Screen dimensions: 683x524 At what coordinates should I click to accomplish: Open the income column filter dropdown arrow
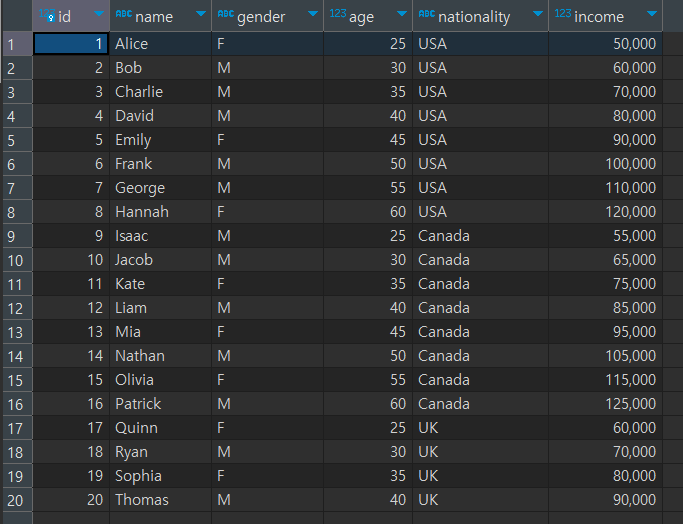652,14
